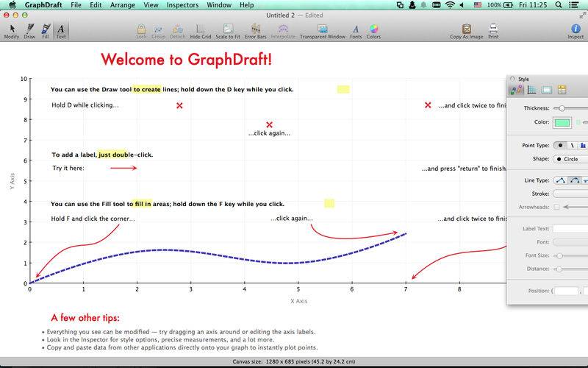Click the Group toolbar icon
588x368 pixels.
[158, 32]
